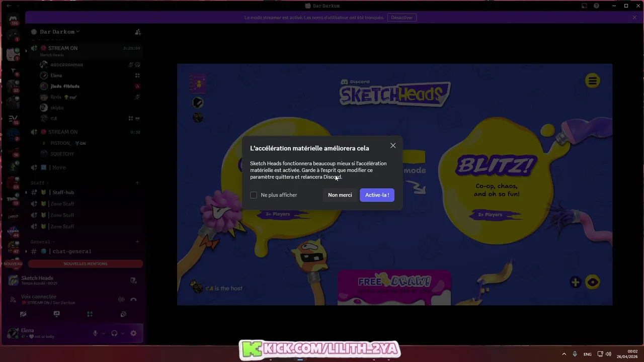The width and height of the screenshot is (644, 362).
Task: Deafen with the headphones icon
Action: point(114,333)
